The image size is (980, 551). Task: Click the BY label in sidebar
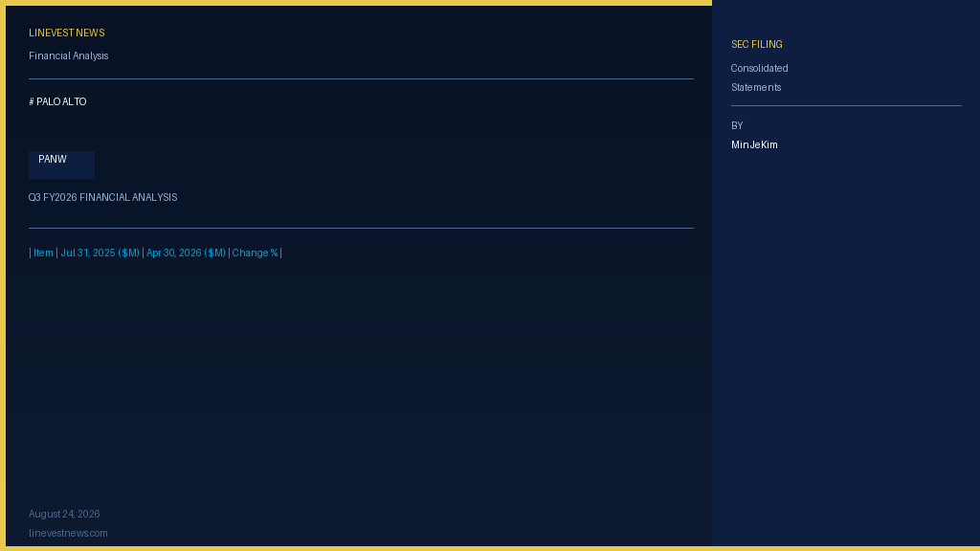coord(737,125)
